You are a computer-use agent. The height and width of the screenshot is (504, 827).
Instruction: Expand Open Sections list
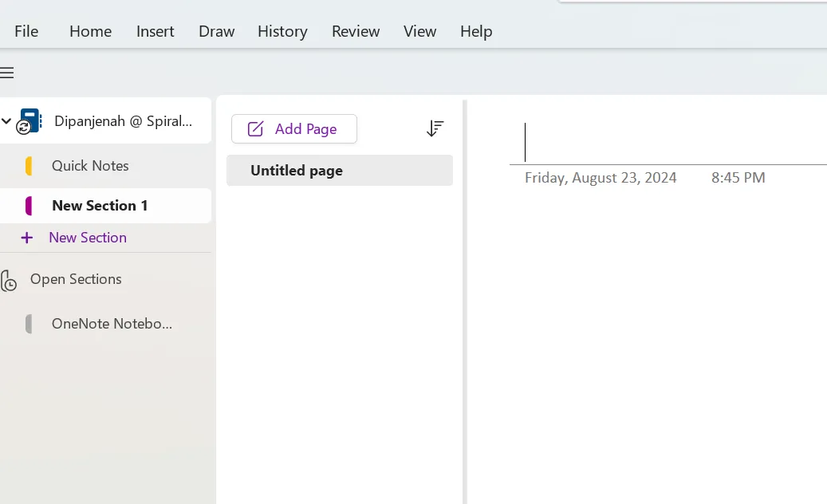click(76, 279)
